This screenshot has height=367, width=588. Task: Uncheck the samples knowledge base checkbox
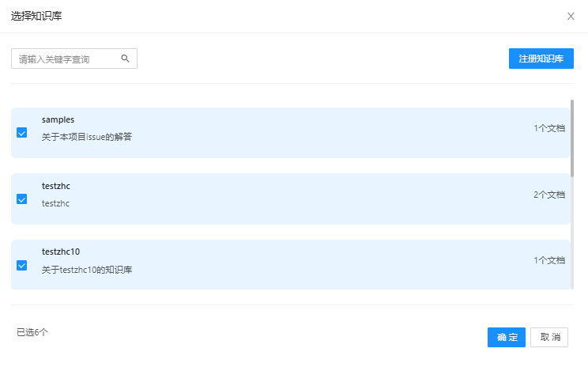tap(22, 133)
